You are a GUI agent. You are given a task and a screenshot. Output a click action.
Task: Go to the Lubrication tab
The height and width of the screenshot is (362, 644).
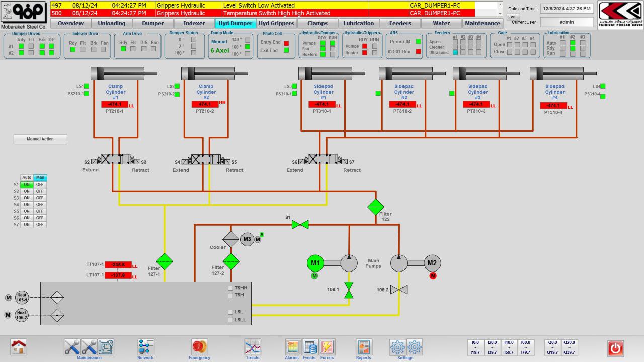[358, 23]
